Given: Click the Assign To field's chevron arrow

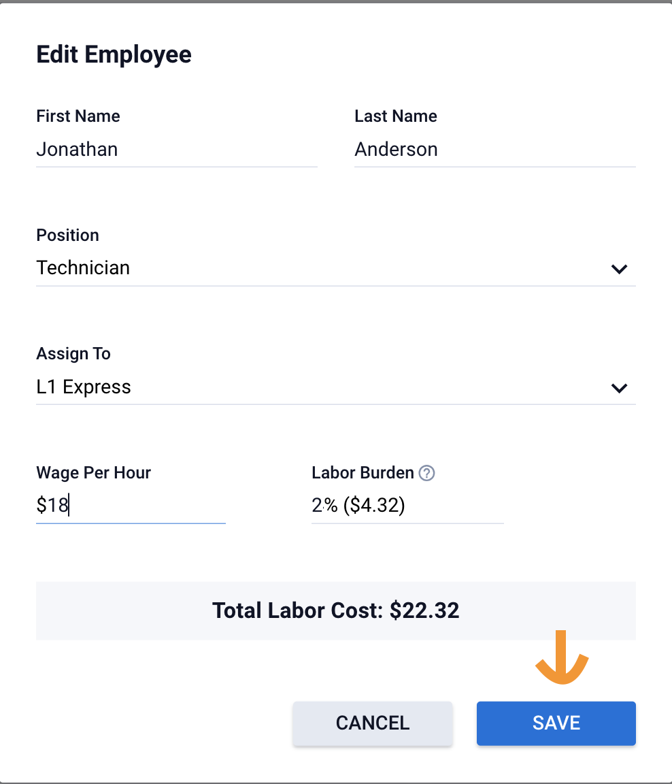Looking at the screenshot, I should 619,388.
